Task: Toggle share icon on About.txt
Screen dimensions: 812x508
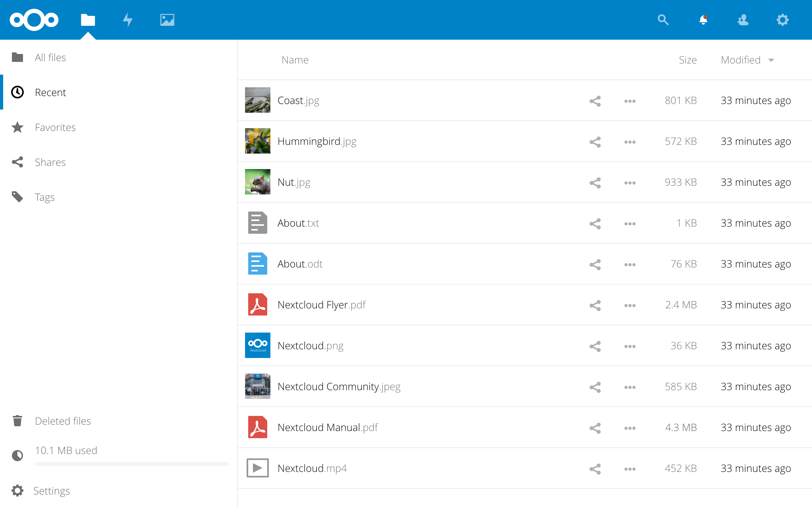Action: (x=595, y=222)
